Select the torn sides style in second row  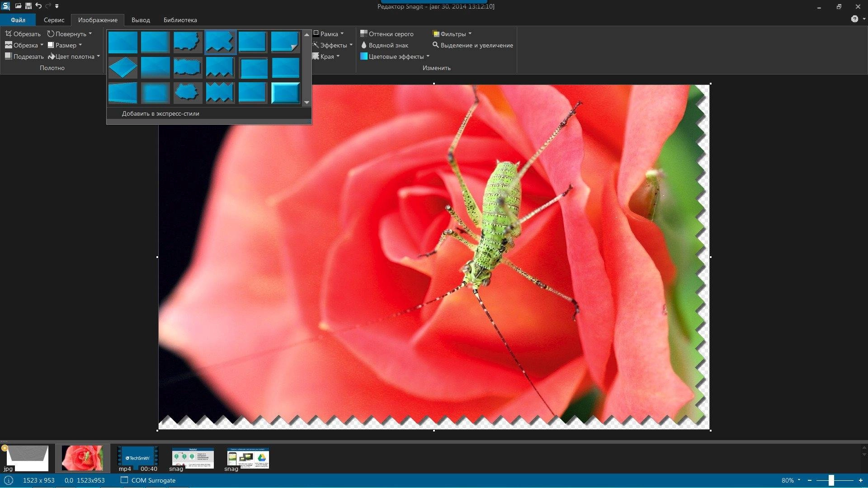[188, 67]
